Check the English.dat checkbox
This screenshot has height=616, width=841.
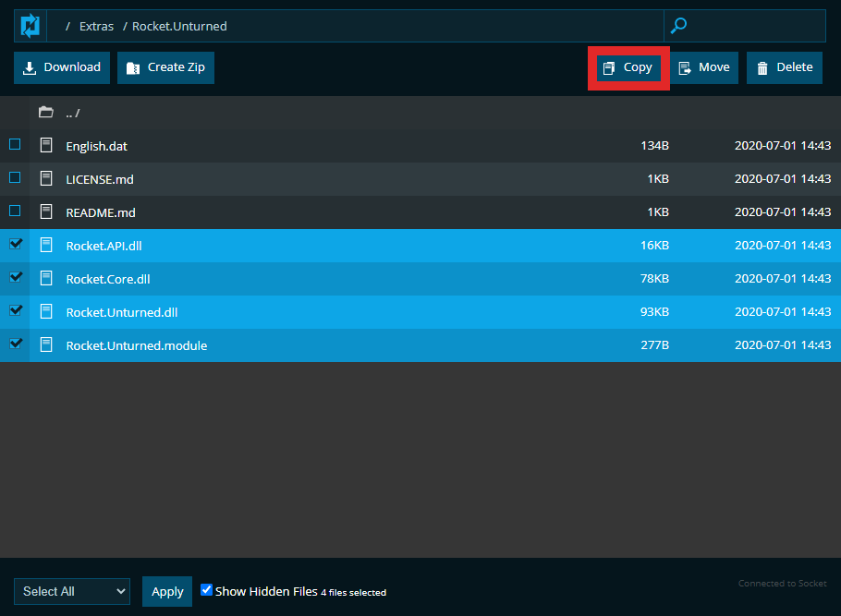pyautogui.click(x=15, y=144)
